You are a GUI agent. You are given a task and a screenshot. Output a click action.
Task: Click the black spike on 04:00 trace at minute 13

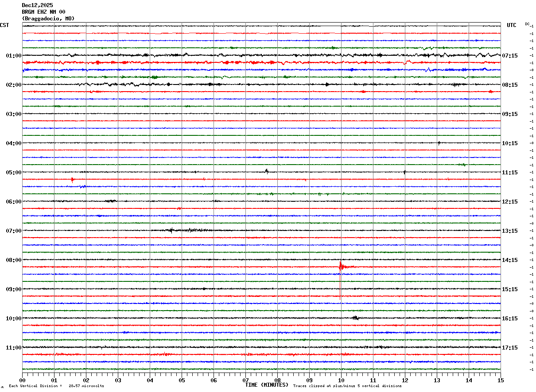(x=439, y=143)
